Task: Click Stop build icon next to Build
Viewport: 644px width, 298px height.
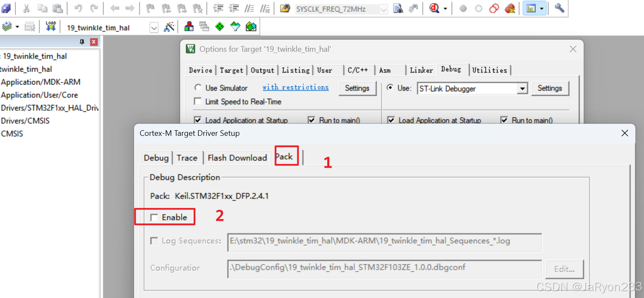Action: (x=29, y=27)
